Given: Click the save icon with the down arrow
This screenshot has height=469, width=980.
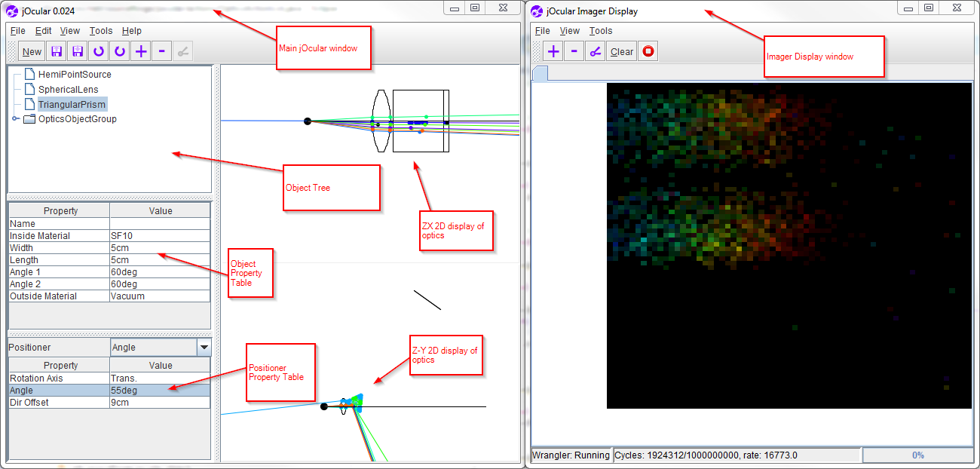Looking at the screenshot, I should tap(77, 51).
